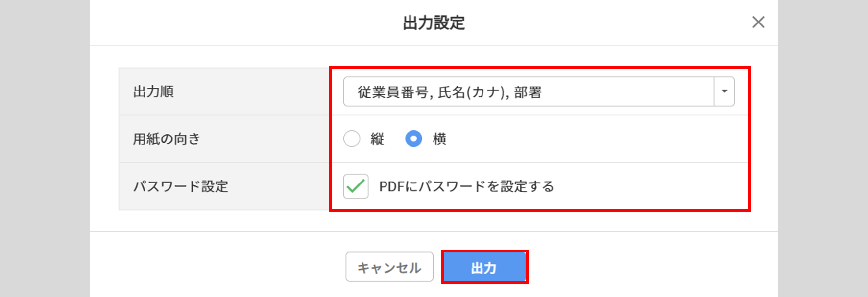
Task: Click the 出力設定 dialog title
Action: [434, 23]
